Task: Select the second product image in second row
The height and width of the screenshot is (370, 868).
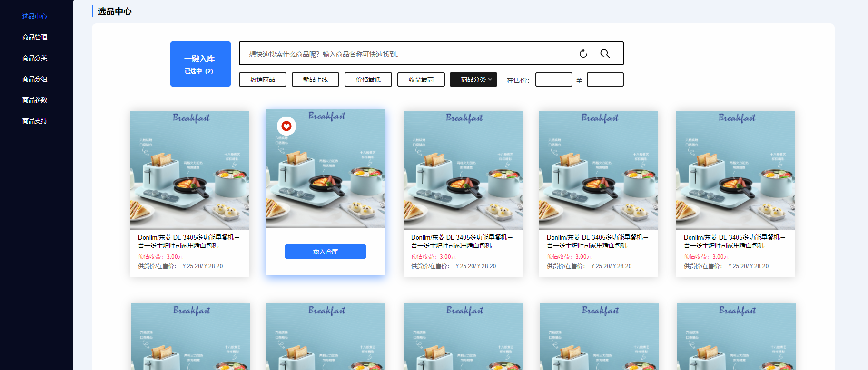Action: pos(325,337)
